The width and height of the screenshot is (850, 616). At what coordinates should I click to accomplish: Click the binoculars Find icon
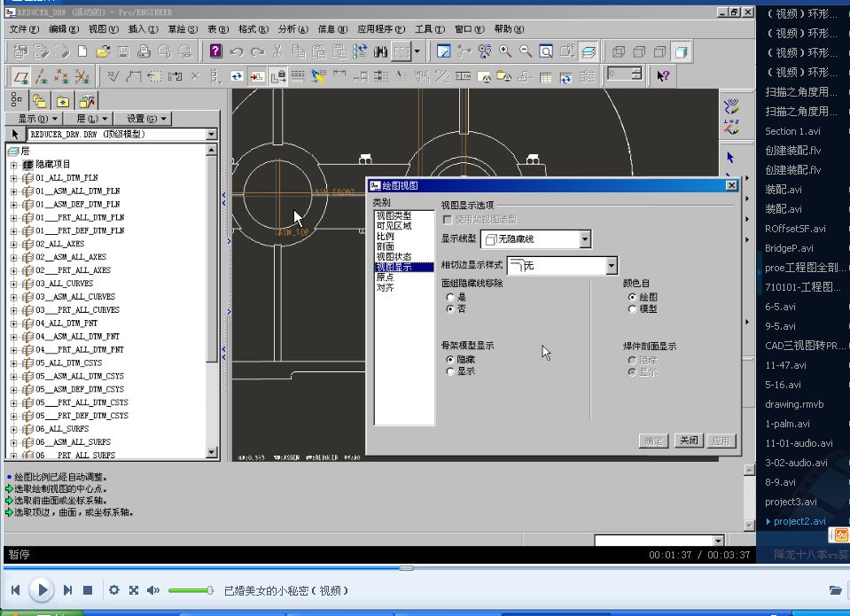point(382,51)
